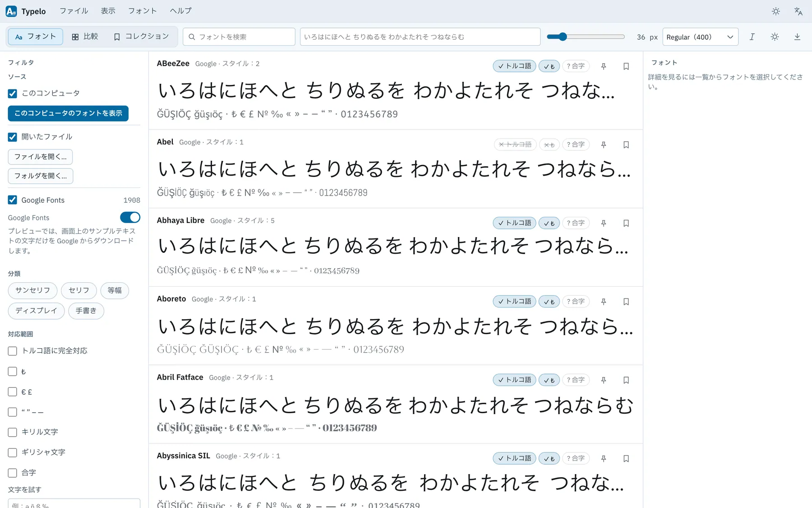The width and height of the screenshot is (812, 508).
Task: Uncheck the Google Fonts source checkbox
Action: pos(13,200)
